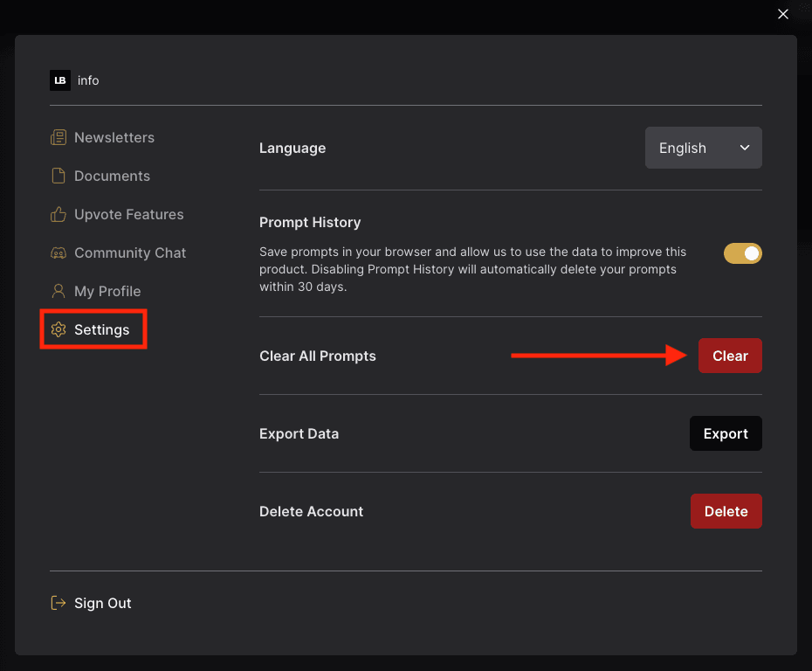The width and height of the screenshot is (812, 671).
Task: Open Community Chat using its chat icon
Action: point(58,252)
